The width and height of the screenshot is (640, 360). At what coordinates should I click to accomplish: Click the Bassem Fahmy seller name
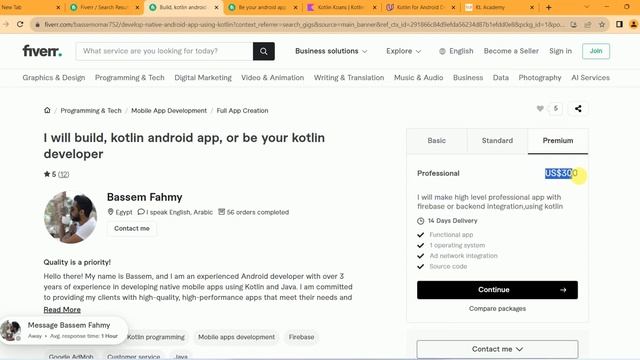click(144, 197)
